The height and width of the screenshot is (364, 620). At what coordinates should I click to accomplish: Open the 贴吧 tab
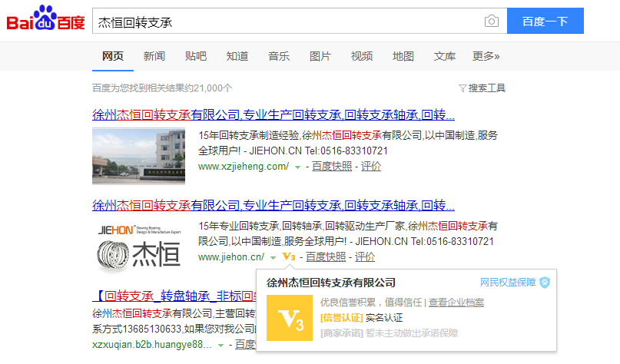pos(196,56)
